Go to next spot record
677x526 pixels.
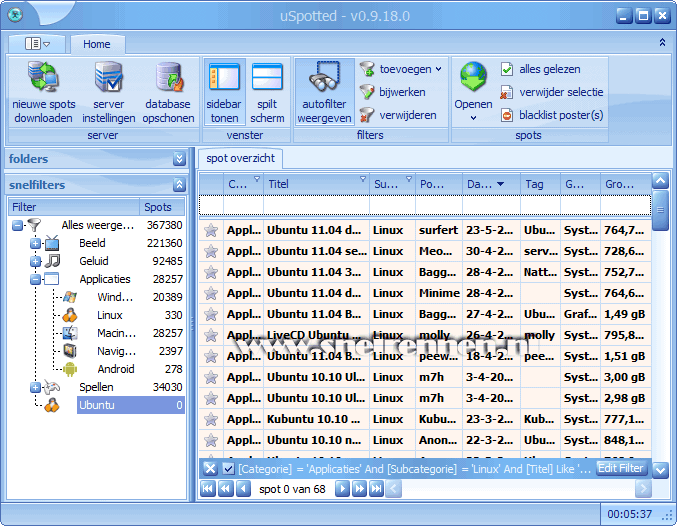[342, 489]
